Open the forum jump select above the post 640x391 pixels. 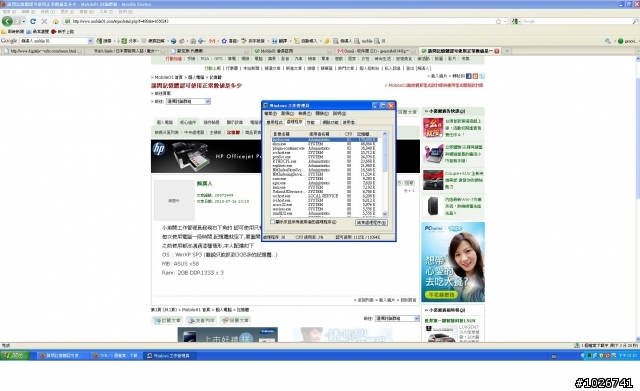click(x=188, y=101)
